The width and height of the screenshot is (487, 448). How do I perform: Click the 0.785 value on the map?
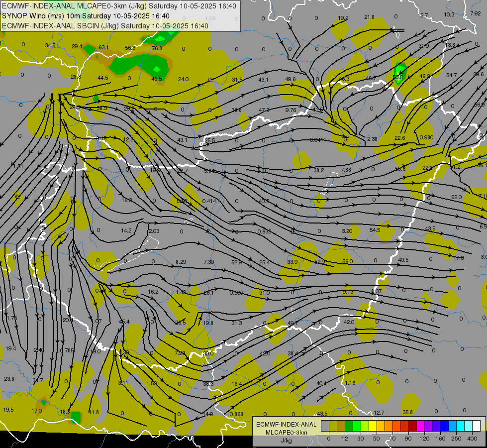click(67, 350)
